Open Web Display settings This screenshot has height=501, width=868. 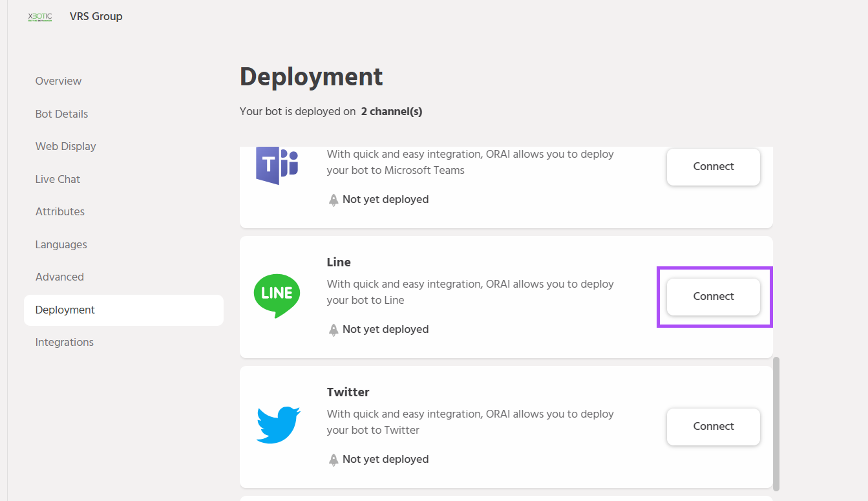click(x=65, y=146)
